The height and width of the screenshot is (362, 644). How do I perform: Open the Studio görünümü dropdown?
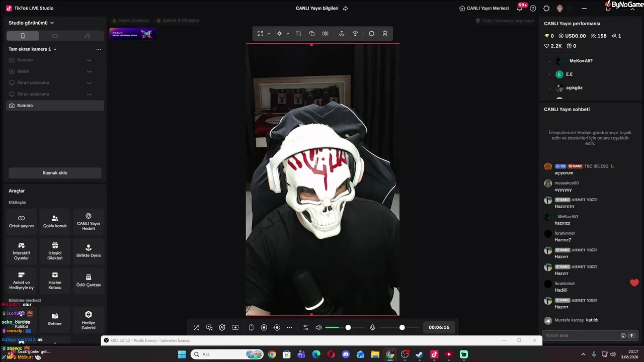(x=31, y=23)
